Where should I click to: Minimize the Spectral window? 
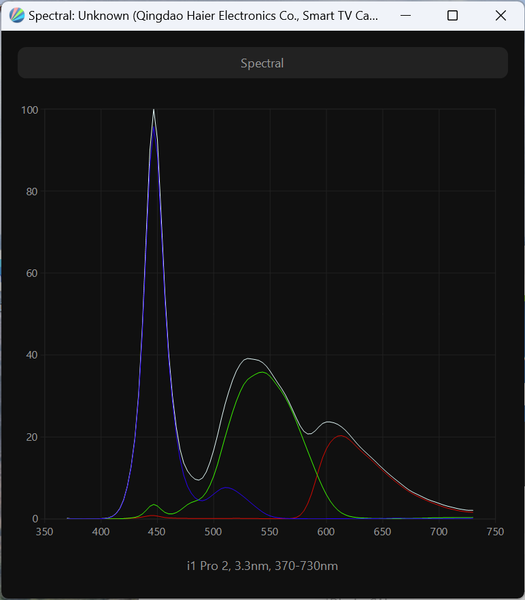406,16
